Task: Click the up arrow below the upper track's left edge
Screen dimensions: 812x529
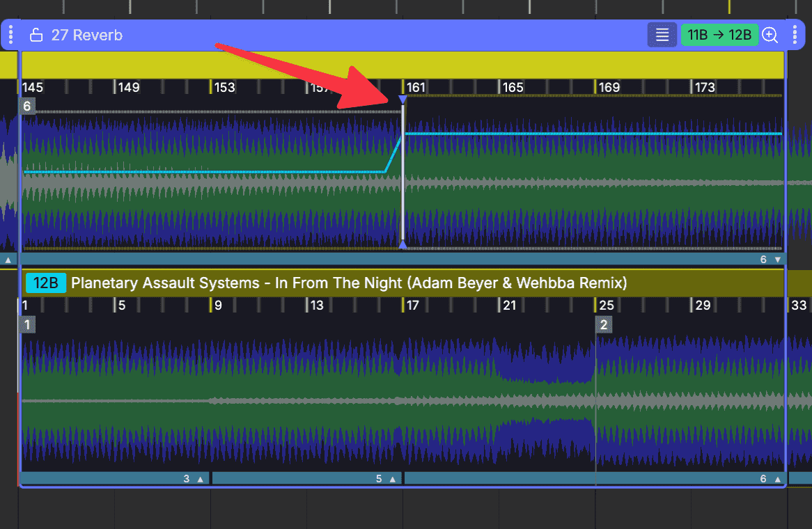Action: (8, 260)
